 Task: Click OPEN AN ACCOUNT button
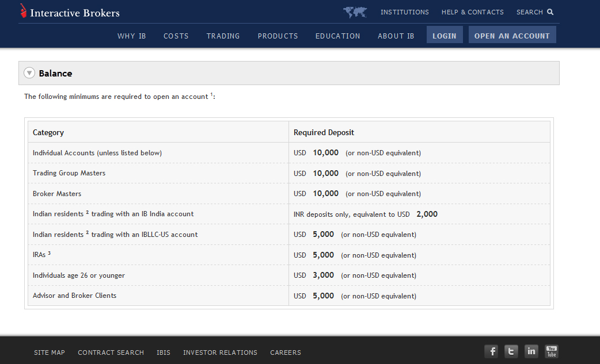(x=512, y=35)
